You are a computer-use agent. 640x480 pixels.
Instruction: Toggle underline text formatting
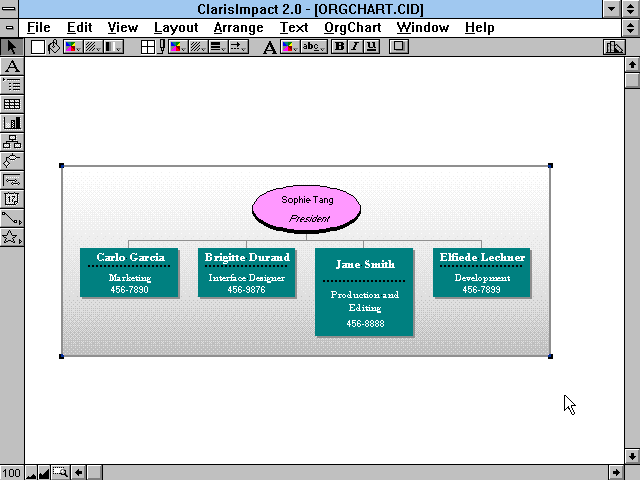pyautogui.click(x=371, y=47)
